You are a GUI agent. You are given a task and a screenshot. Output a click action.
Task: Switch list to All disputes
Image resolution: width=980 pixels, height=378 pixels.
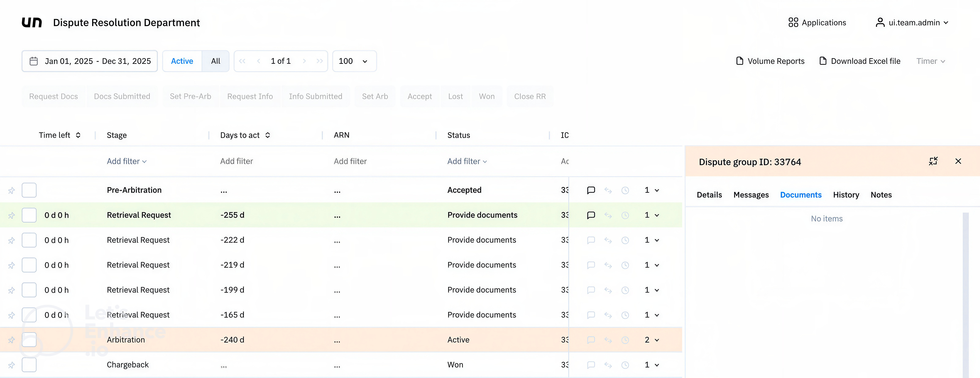tap(216, 61)
